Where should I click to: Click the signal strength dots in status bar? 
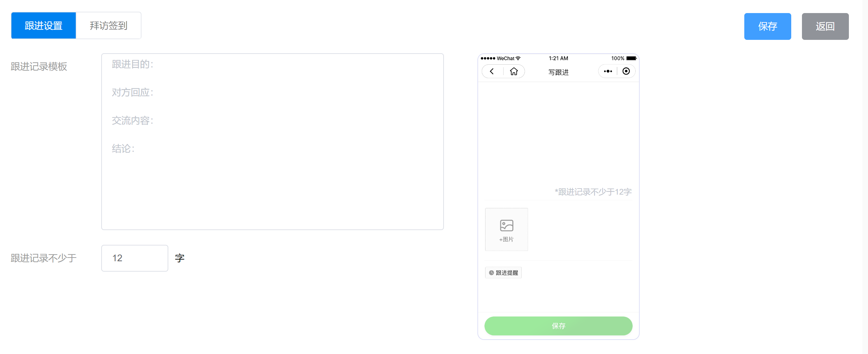(487, 58)
